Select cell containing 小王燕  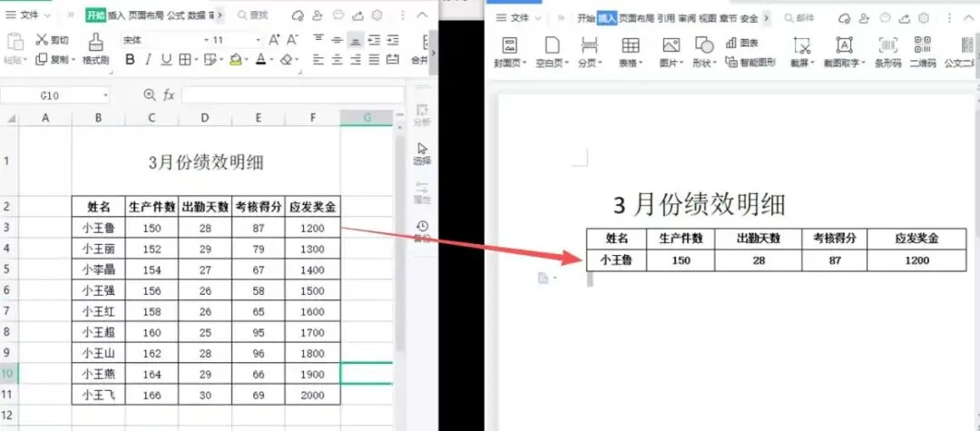pos(99,374)
